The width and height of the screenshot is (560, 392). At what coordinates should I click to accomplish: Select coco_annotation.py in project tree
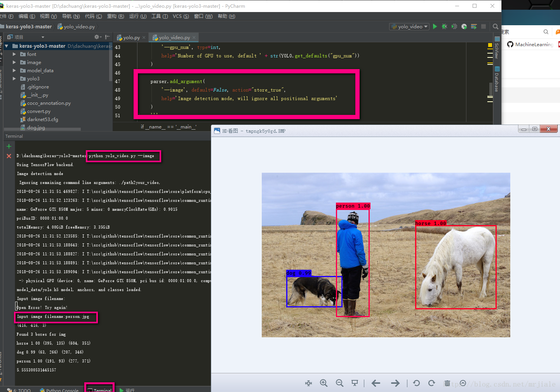[x=45, y=103]
